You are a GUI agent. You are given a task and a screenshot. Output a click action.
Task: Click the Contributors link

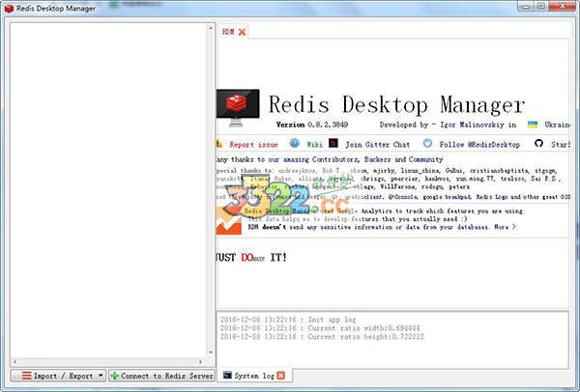click(x=335, y=159)
